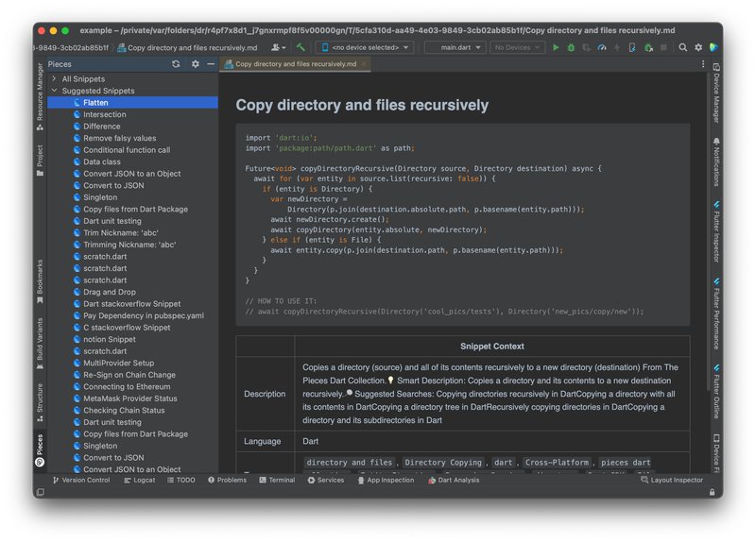The height and width of the screenshot is (542, 756).
Task: Open the Build Variants side tab
Action: point(40,344)
